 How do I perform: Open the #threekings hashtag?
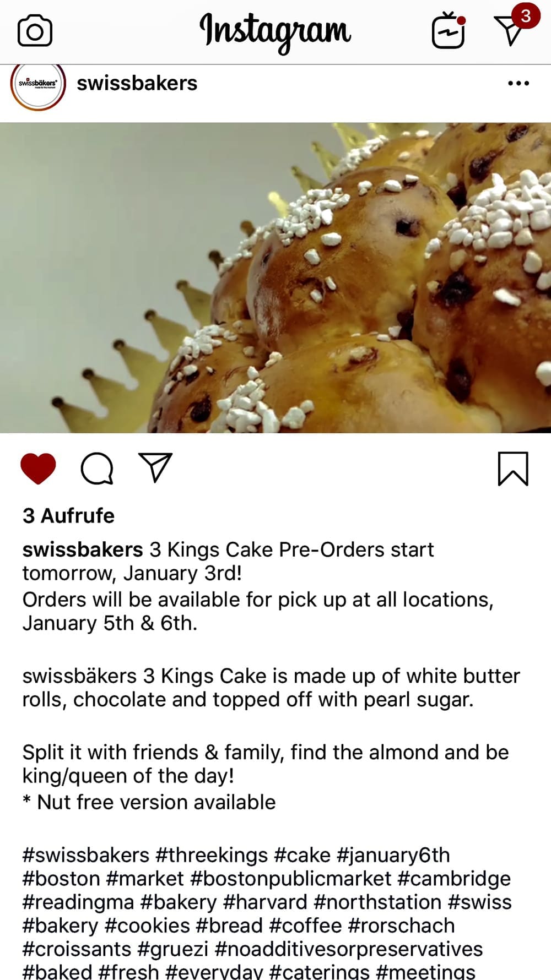pyautogui.click(x=212, y=855)
